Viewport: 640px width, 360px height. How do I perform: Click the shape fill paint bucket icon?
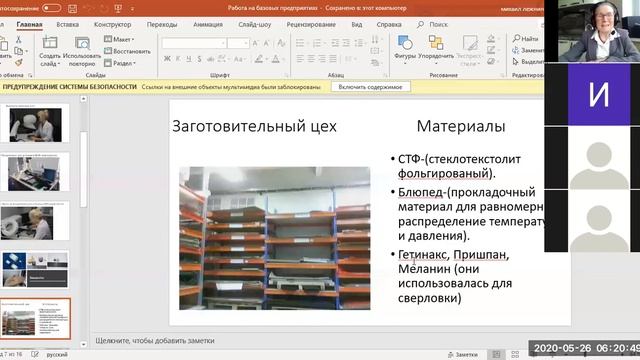(491, 39)
